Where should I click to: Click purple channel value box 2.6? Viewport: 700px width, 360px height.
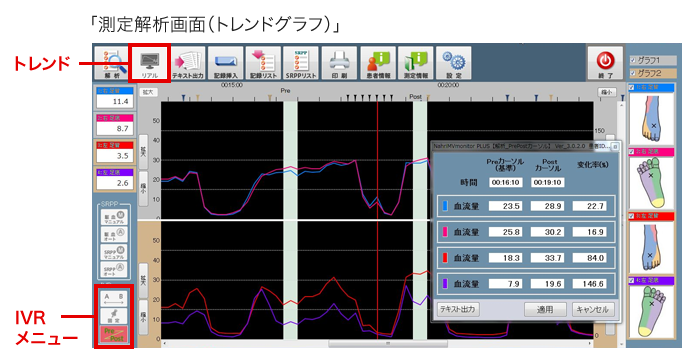(x=115, y=183)
